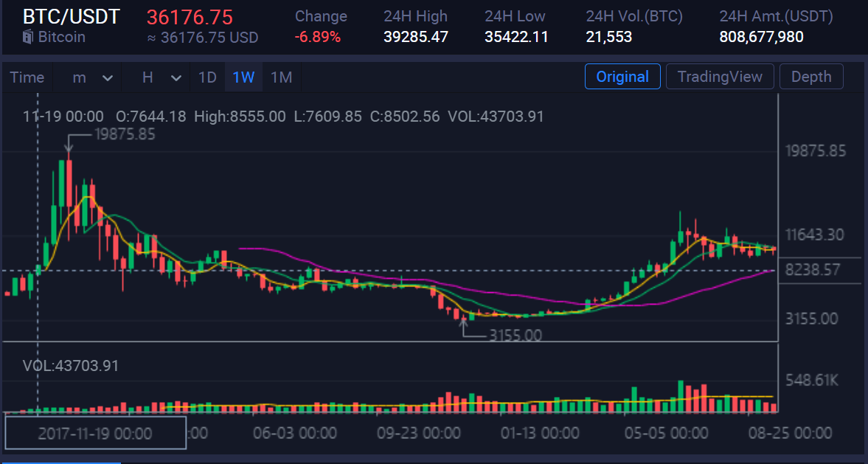Click the arrow marker at the 19875.85 high
The height and width of the screenshot is (464, 868).
[69, 145]
